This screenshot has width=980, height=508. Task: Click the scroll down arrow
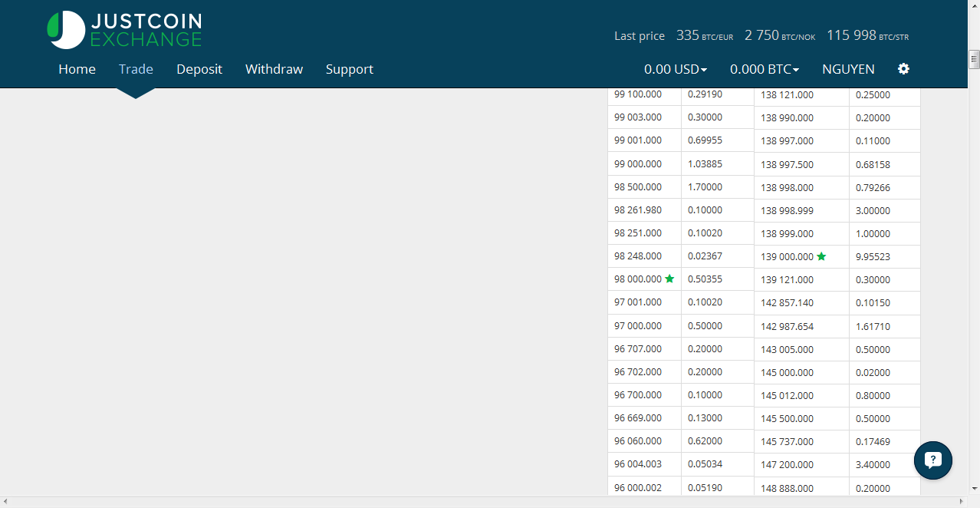pos(974,488)
